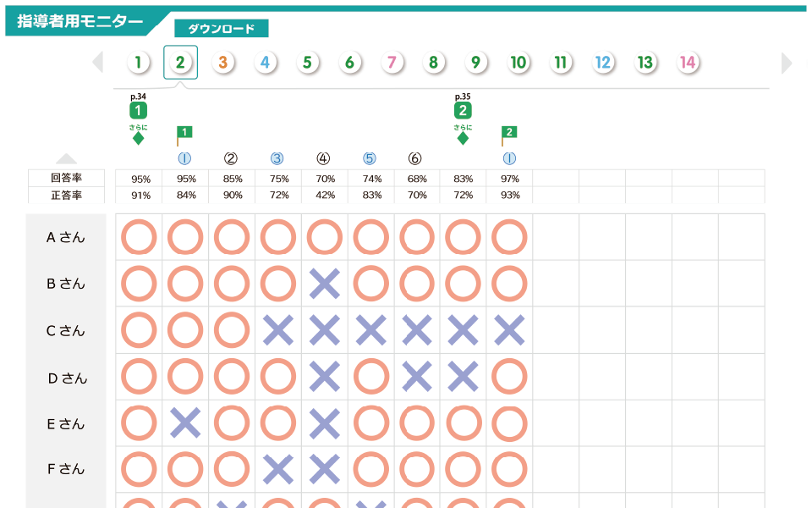This screenshot has width=812, height=508.
Task: Open B さん's cross mark for question ④
Action: click(325, 284)
